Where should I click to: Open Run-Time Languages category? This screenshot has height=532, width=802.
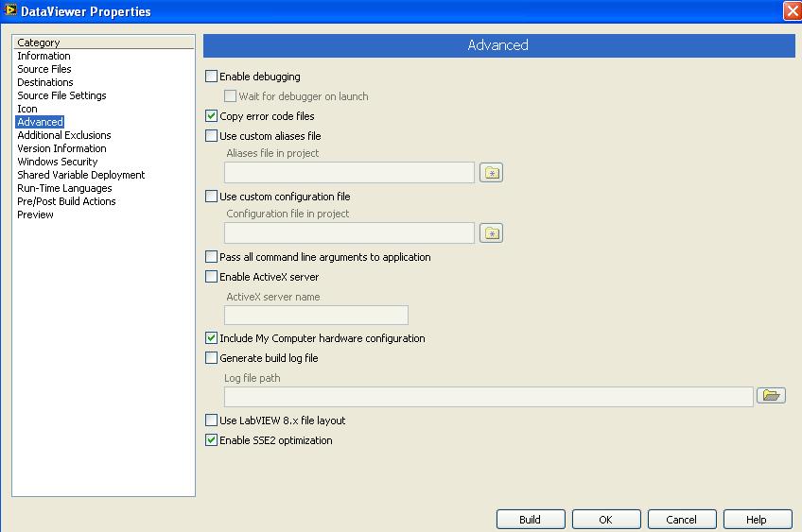[x=64, y=189]
